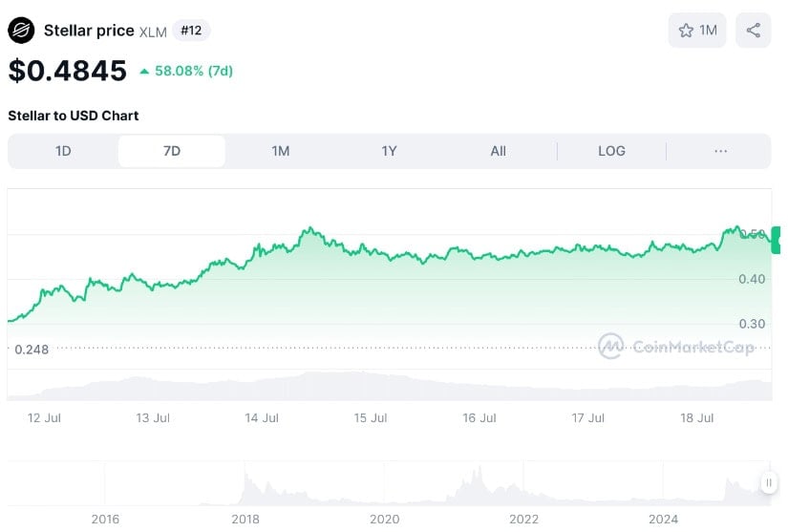
Task: Add Stellar to watchlist via star button
Action: click(697, 31)
